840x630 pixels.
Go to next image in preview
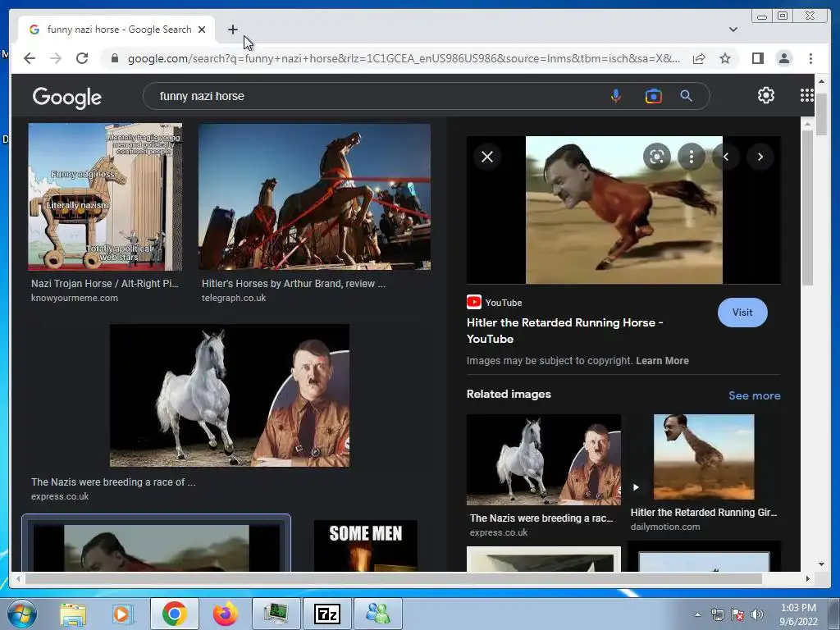click(760, 157)
